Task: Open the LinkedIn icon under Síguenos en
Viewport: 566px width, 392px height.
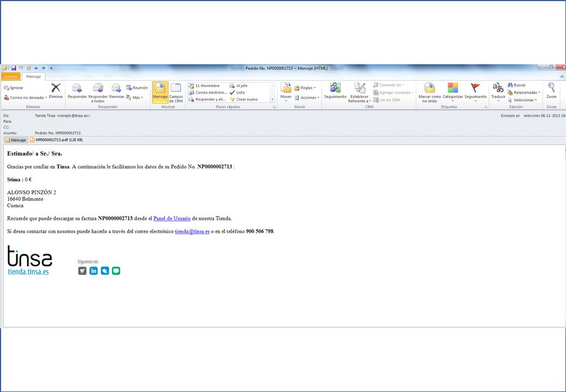Action: (94, 271)
